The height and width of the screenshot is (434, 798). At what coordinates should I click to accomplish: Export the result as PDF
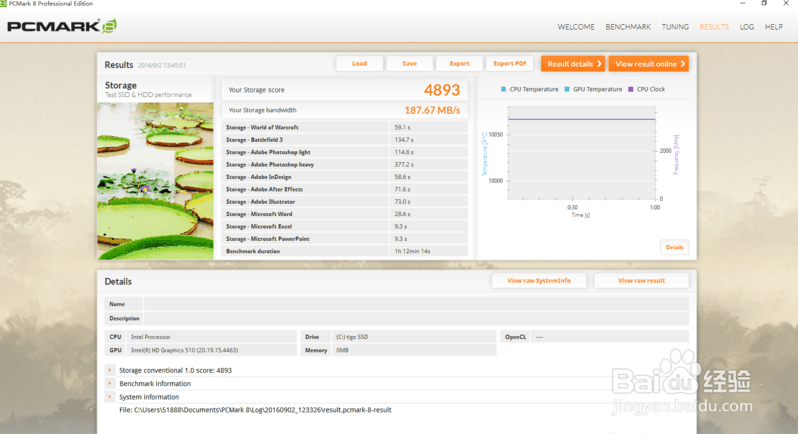509,64
